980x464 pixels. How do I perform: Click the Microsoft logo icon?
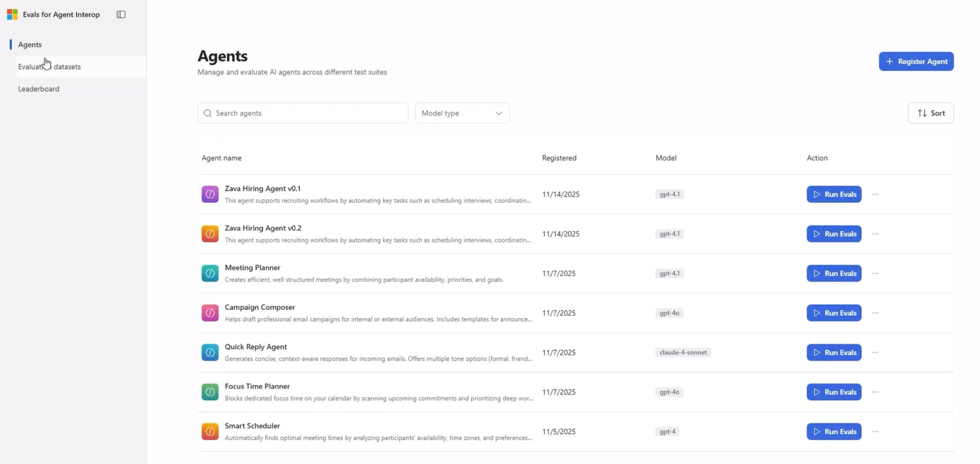point(12,15)
